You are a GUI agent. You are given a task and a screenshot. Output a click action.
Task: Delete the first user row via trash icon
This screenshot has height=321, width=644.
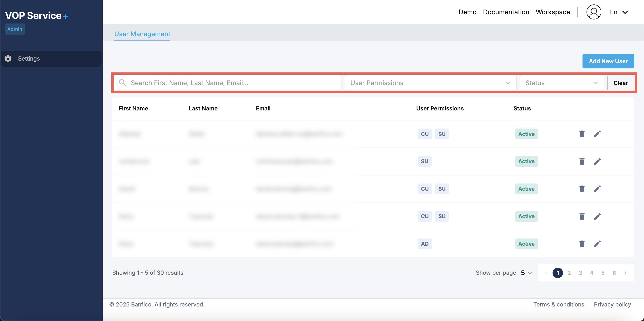[x=582, y=134]
